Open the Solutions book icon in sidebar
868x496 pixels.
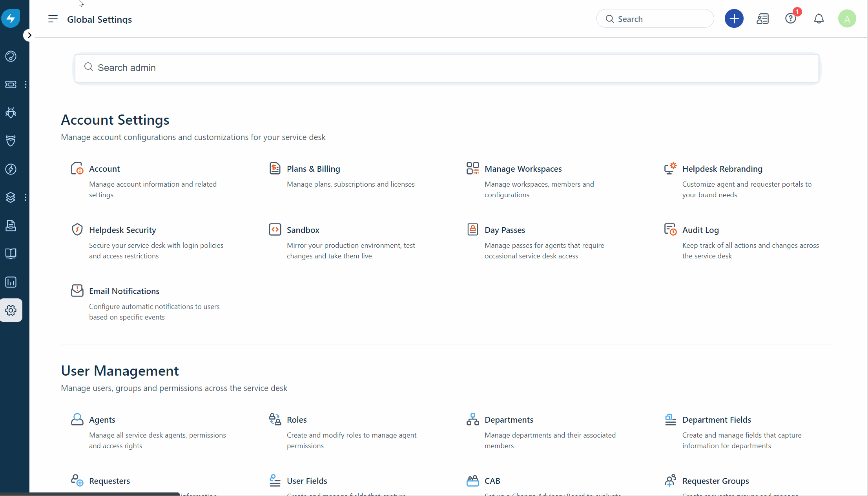11,254
